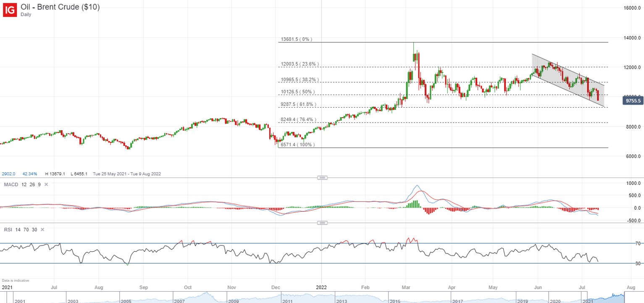Click the MACD 12 26 9 label
This screenshot has height=303, width=644.
coord(22,184)
